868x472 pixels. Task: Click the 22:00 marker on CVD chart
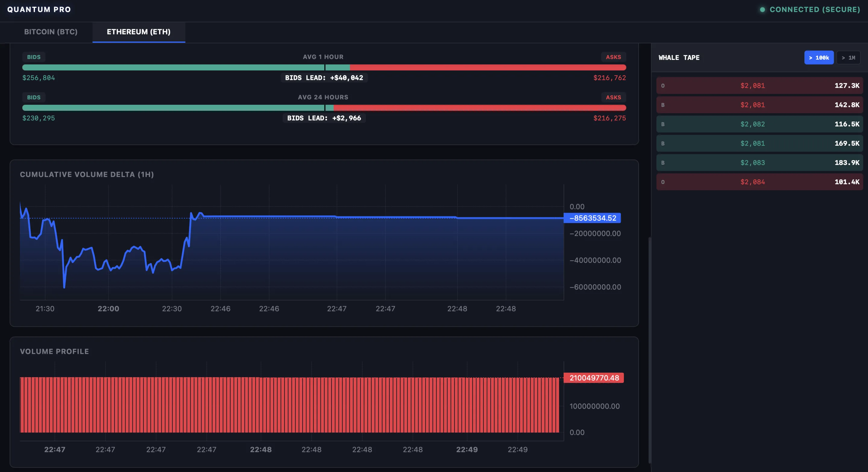pyautogui.click(x=108, y=309)
